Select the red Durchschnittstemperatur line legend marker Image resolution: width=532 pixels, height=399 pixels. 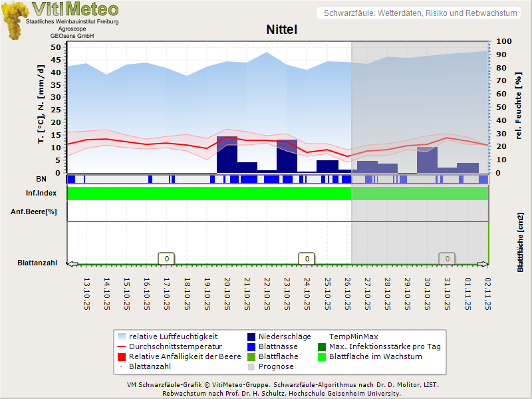coord(120,346)
